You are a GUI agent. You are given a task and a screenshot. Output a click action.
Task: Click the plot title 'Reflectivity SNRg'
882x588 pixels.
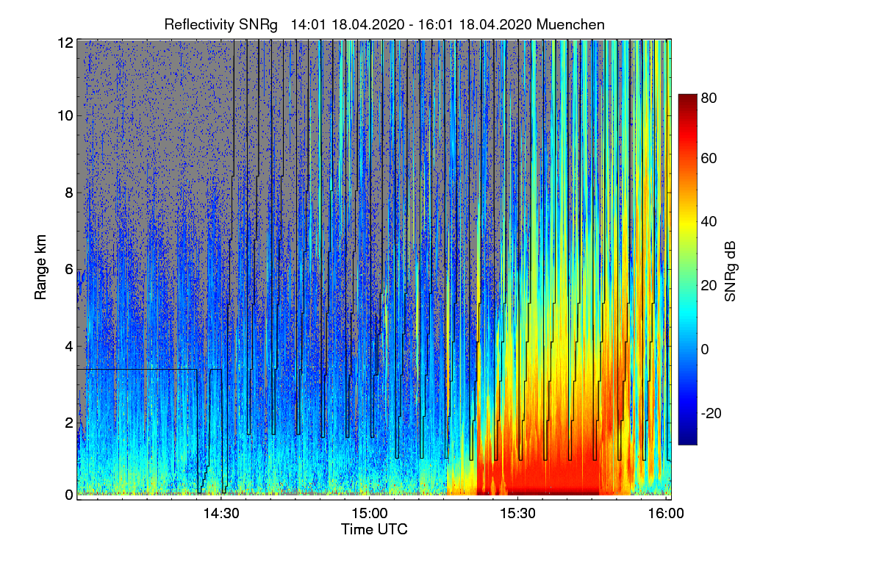[x=221, y=24]
